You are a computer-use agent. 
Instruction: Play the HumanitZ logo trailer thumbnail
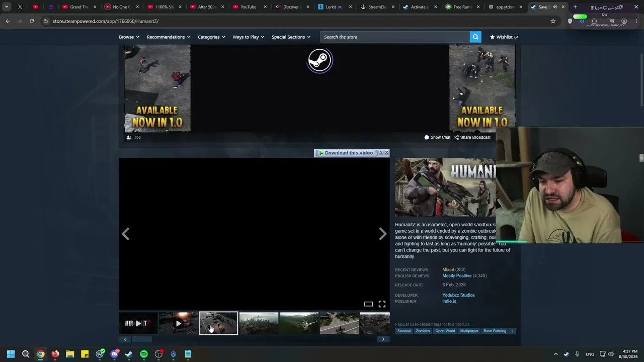pos(138,323)
